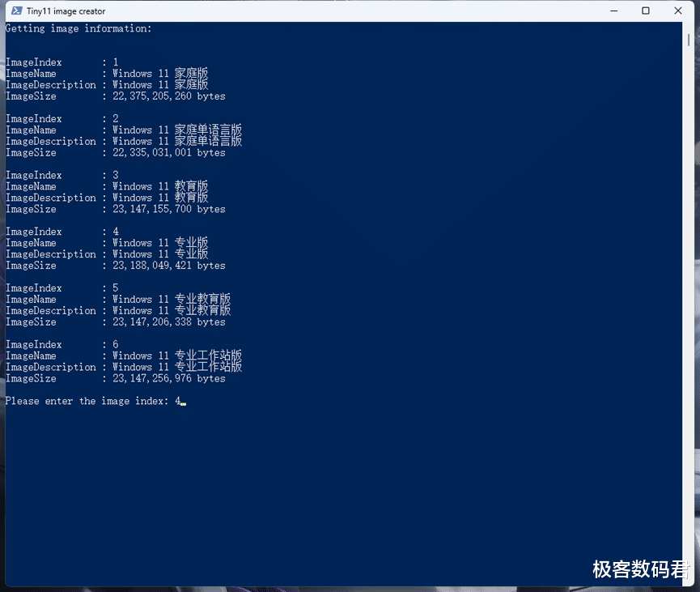700x592 pixels.
Task: Click ImageIndex value 6
Action: tap(116, 344)
